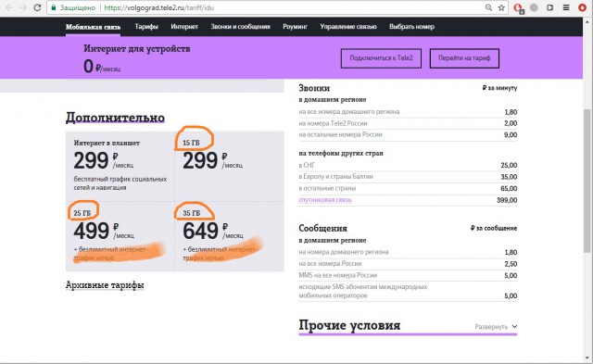This screenshot has height=364, width=593.
Task: Click the green secure padlock icon
Action: pyautogui.click(x=54, y=7)
